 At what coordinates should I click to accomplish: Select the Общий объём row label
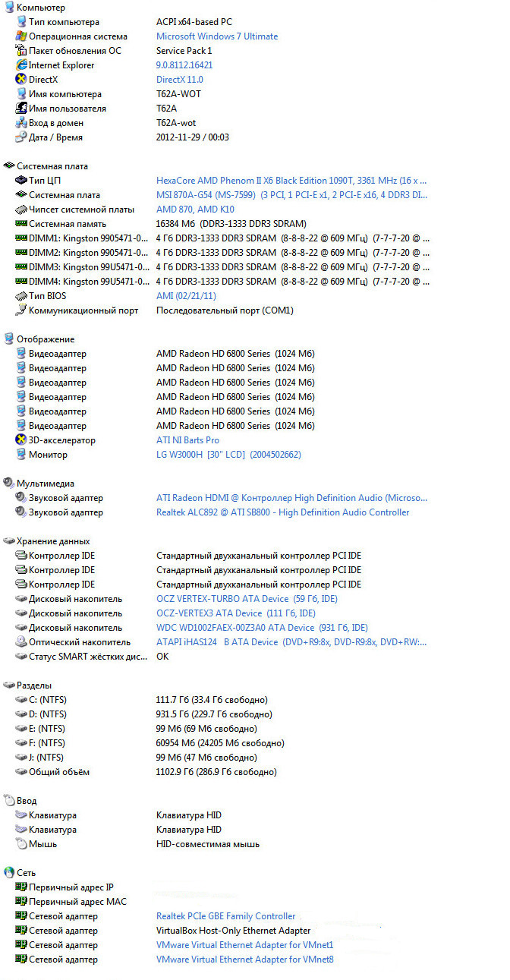[x=59, y=772]
